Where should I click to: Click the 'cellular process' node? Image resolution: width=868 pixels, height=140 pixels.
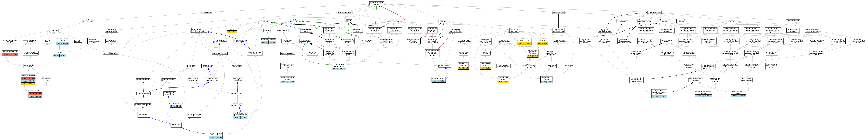point(558,12)
